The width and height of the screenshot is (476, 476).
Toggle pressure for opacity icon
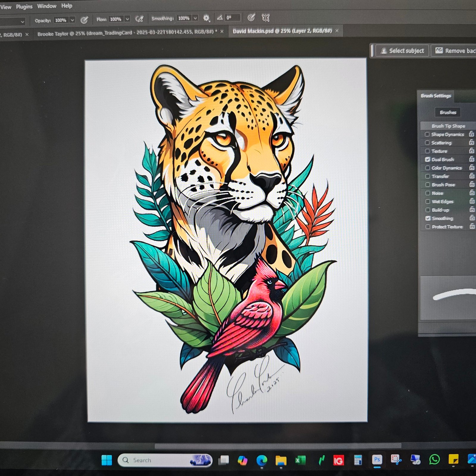(84, 20)
